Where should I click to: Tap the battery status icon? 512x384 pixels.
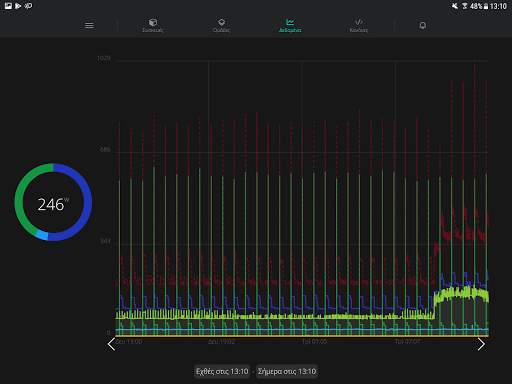[x=486, y=6]
